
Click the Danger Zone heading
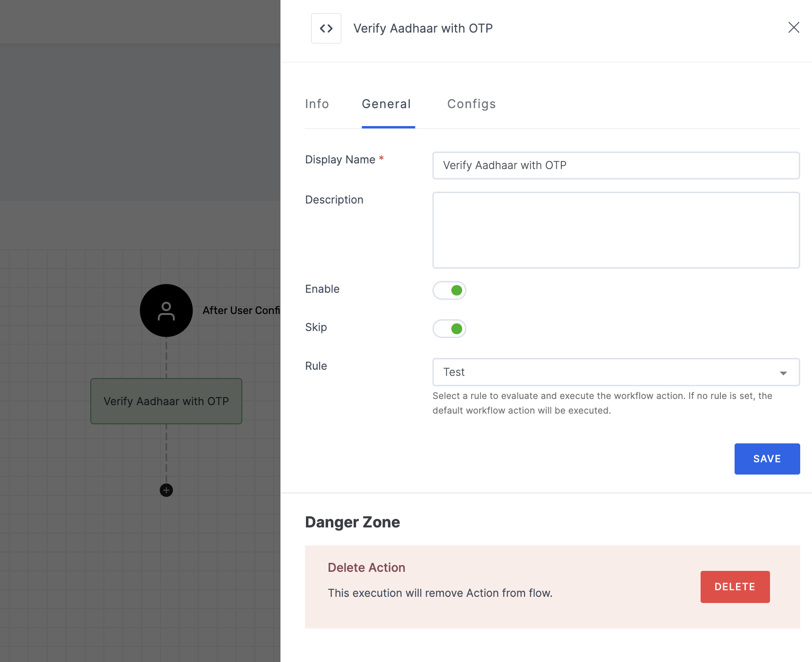click(x=353, y=522)
